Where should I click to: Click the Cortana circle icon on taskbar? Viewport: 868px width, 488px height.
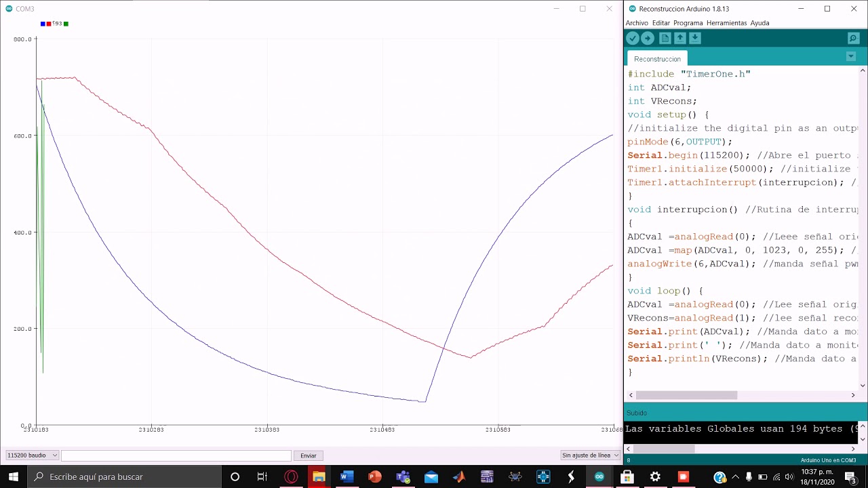pyautogui.click(x=235, y=476)
